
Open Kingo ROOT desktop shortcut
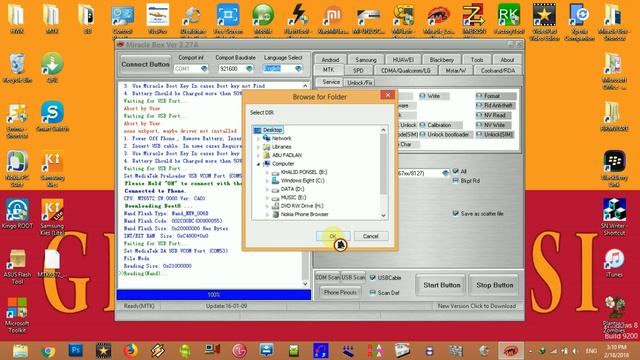click(x=17, y=213)
